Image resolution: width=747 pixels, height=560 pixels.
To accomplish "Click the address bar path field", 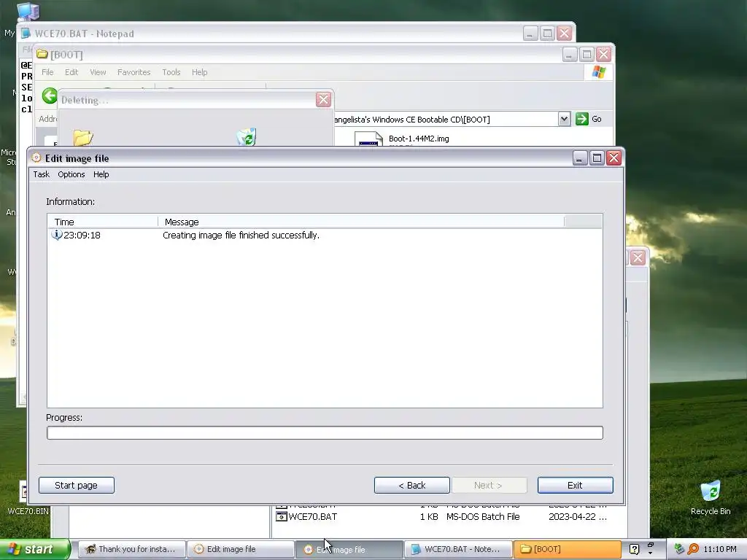I will tap(446, 120).
